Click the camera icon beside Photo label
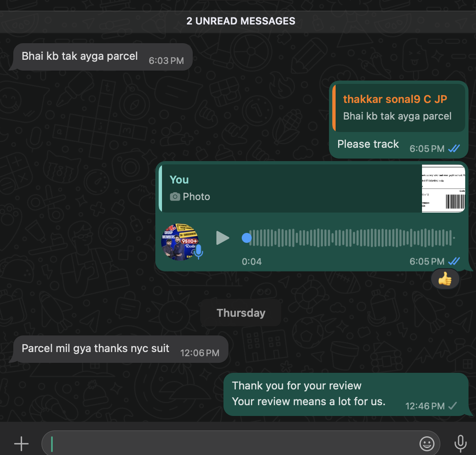The width and height of the screenshot is (476, 455). [x=175, y=197]
